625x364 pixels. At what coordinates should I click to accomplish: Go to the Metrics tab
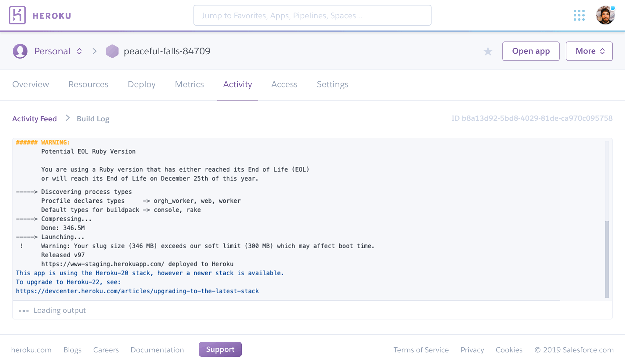pos(189,84)
